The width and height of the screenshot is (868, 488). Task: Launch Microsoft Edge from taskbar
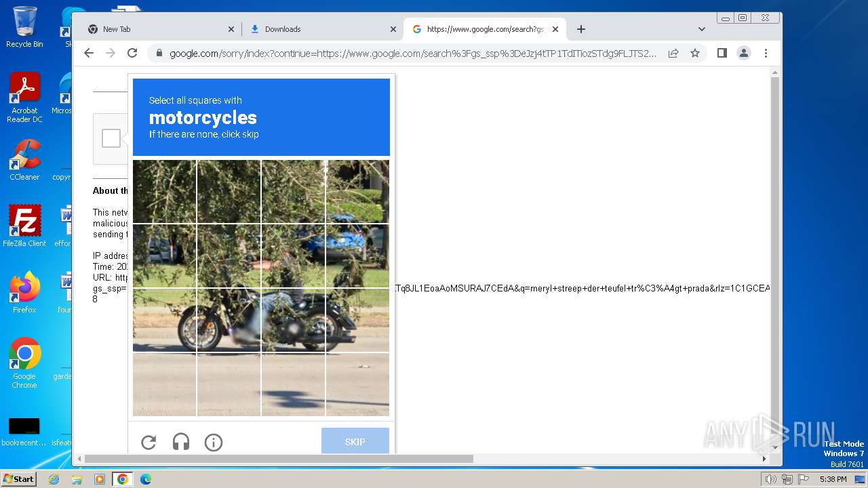coord(146,479)
